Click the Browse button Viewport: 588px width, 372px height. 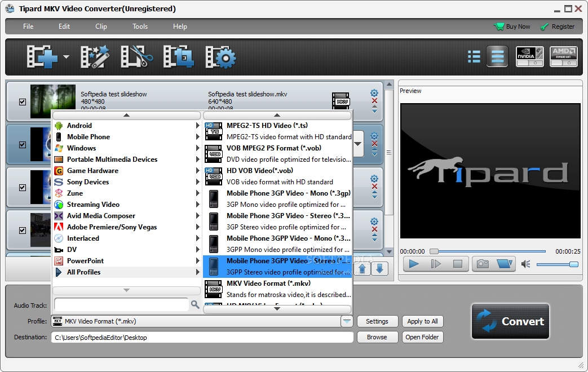(377, 337)
